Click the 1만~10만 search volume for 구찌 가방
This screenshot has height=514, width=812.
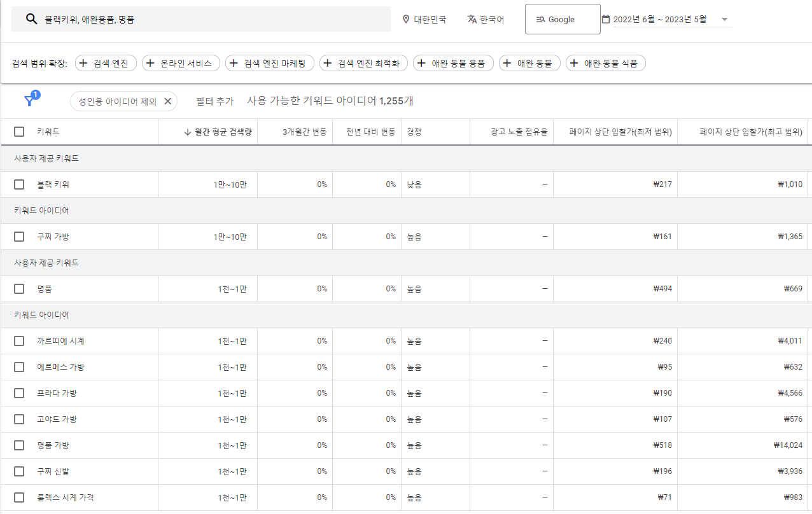tap(230, 237)
